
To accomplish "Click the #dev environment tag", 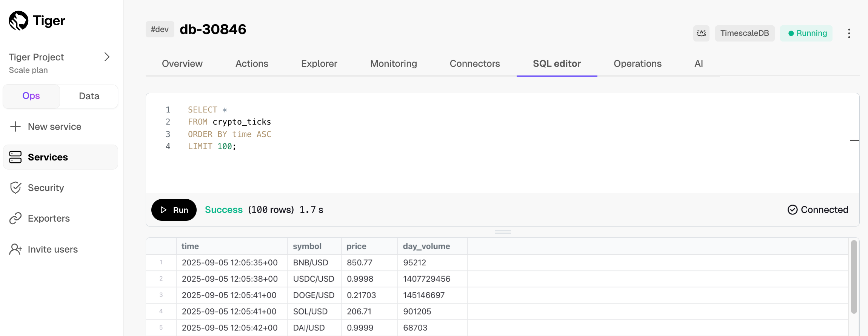I will pos(160,29).
